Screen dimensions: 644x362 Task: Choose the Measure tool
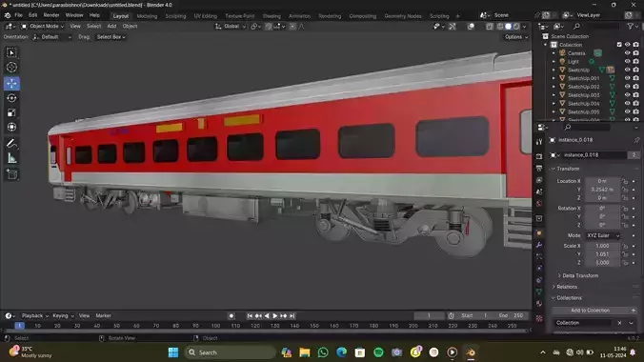(x=11, y=158)
